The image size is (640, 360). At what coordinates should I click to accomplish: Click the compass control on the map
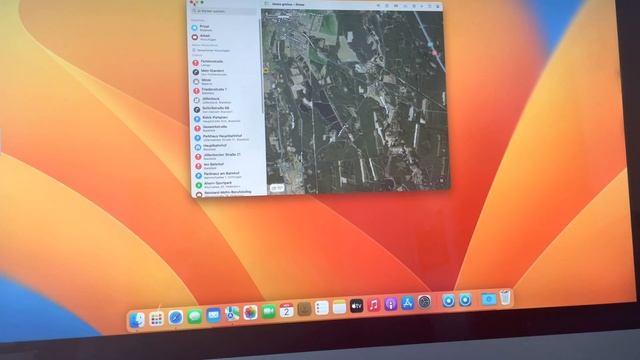tap(442, 180)
